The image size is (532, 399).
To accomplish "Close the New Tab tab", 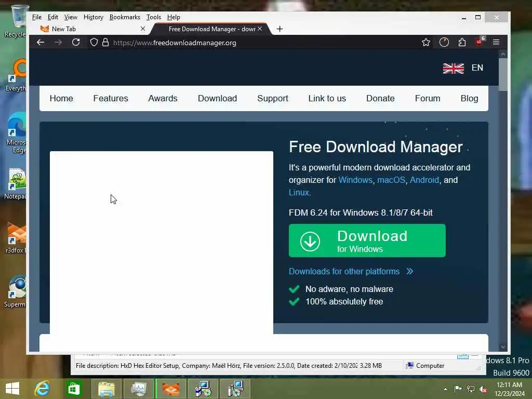I will 143,29.
